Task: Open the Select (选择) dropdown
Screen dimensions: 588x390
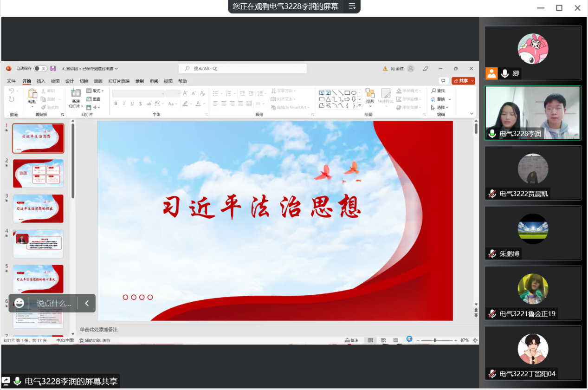Action: (440, 107)
